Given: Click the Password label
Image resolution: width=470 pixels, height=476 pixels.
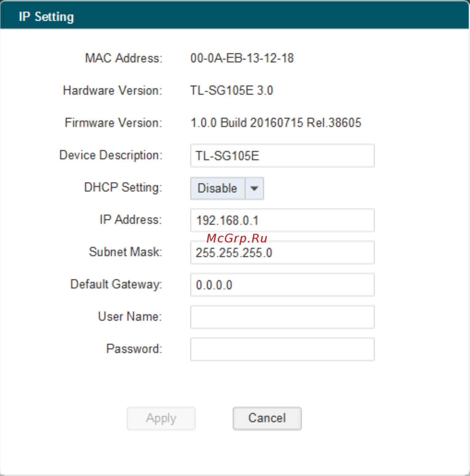Looking at the screenshot, I should [134, 348].
